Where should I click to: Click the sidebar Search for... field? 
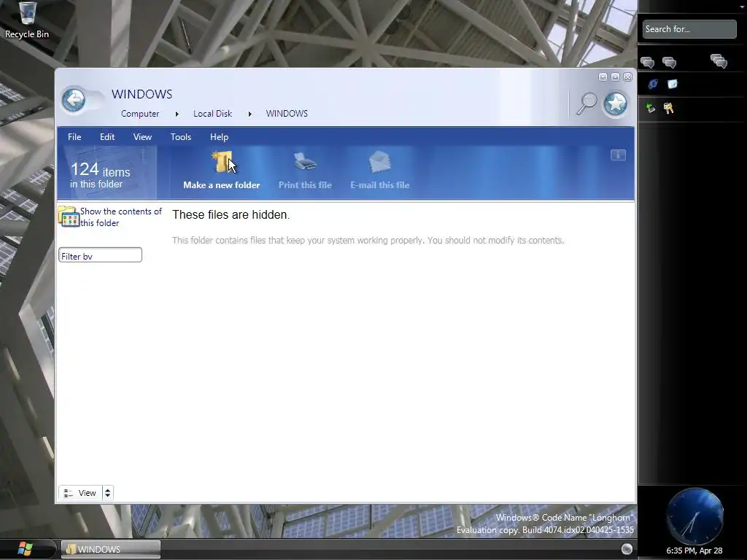click(x=689, y=29)
